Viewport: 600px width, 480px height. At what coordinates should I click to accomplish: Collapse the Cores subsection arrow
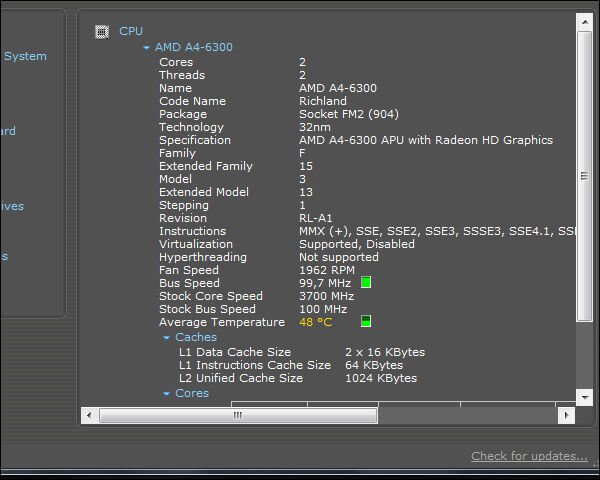point(166,393)
